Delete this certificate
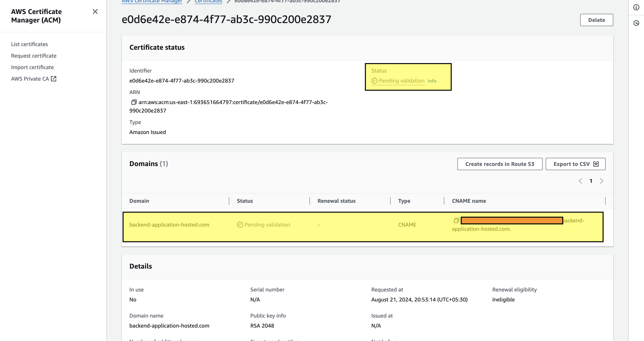644x341 pixels. tap(597, 20)
